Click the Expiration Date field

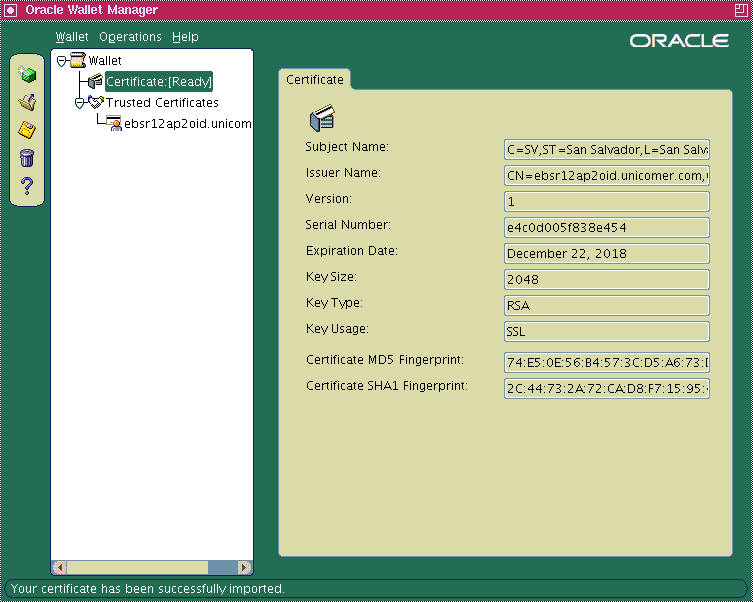click(x=607, y=253)
